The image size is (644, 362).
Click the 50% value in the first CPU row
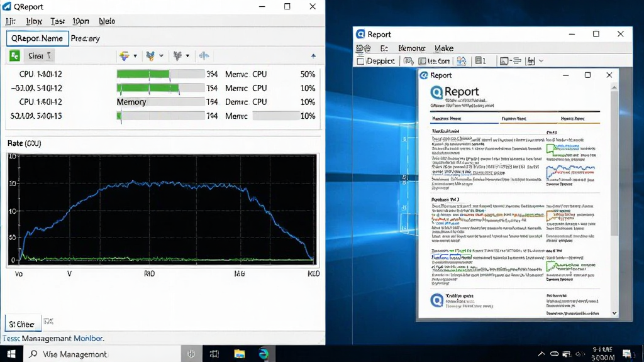[x=308, y=74]
